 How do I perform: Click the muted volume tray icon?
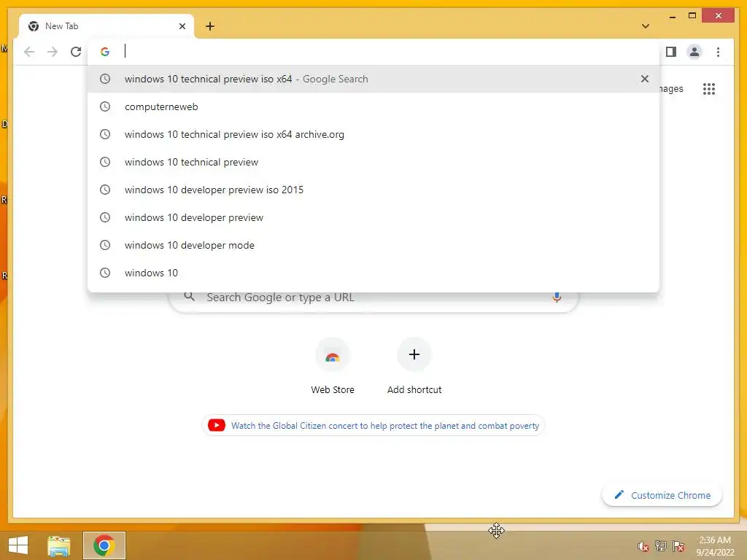pos(643,546)
